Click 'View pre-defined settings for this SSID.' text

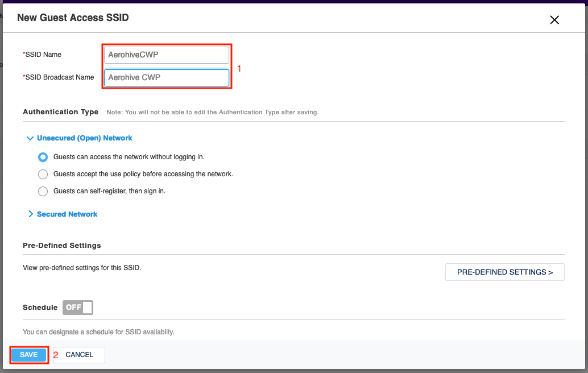tap(82, 268)
